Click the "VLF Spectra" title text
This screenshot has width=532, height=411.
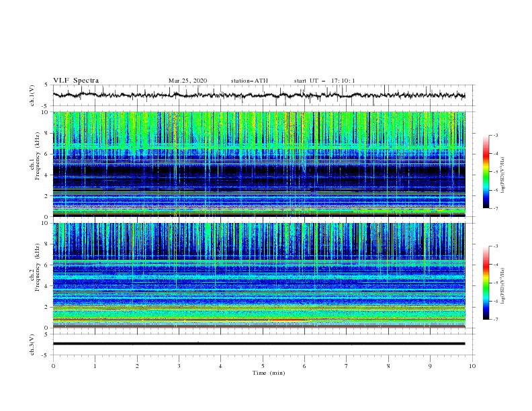coord(76,81)
